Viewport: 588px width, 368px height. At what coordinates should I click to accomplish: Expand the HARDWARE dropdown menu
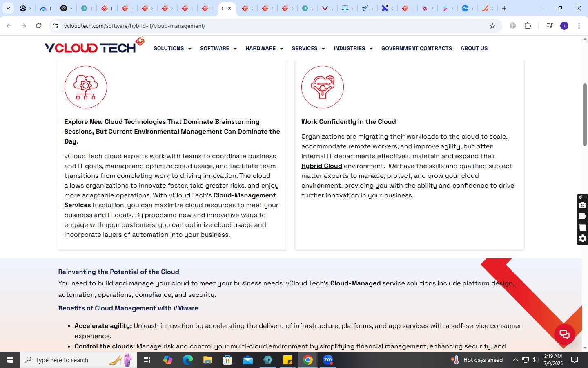[264, 48]
